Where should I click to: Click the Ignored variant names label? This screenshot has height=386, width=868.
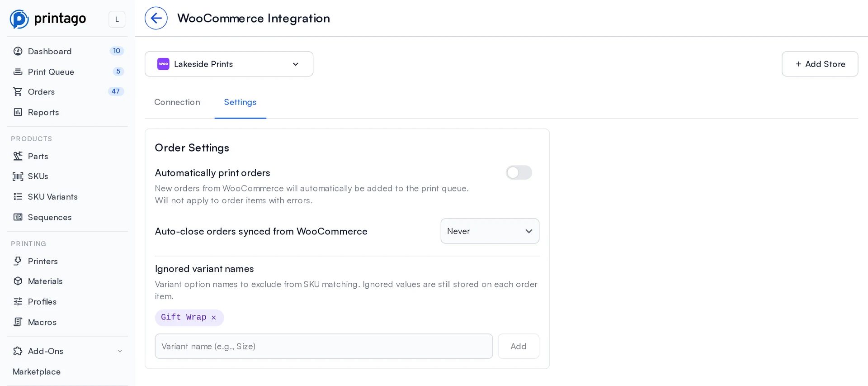(204, 269)
